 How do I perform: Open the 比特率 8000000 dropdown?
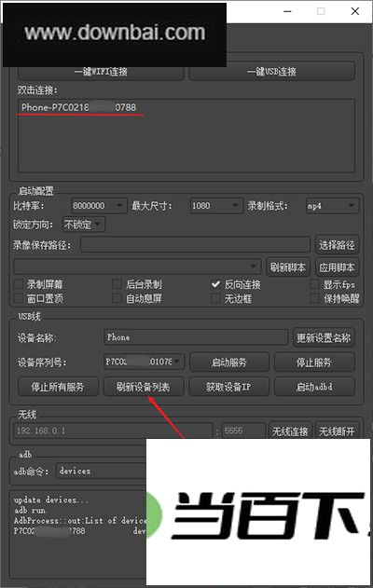click(99, 206)
